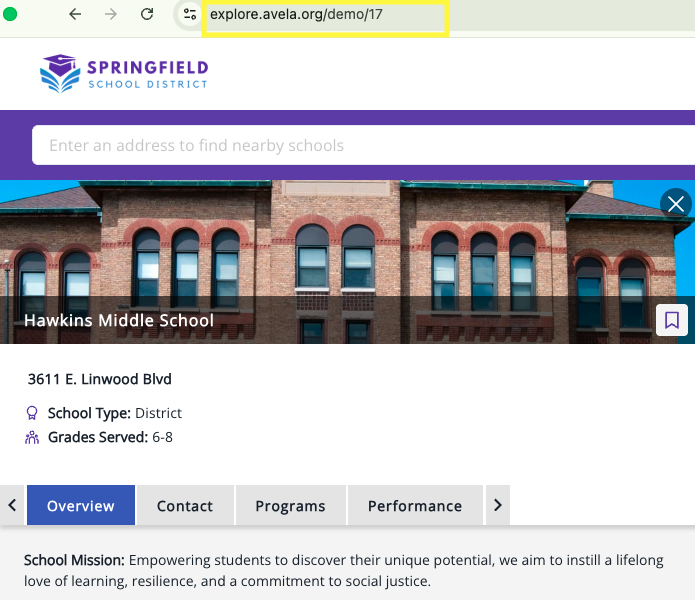
Task: Open the Contact tab
Action: pyautogui.click(x=185, y=505)
